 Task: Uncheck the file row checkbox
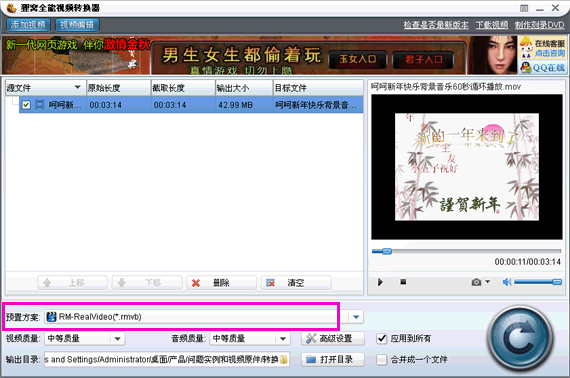(x=26, y=105)
